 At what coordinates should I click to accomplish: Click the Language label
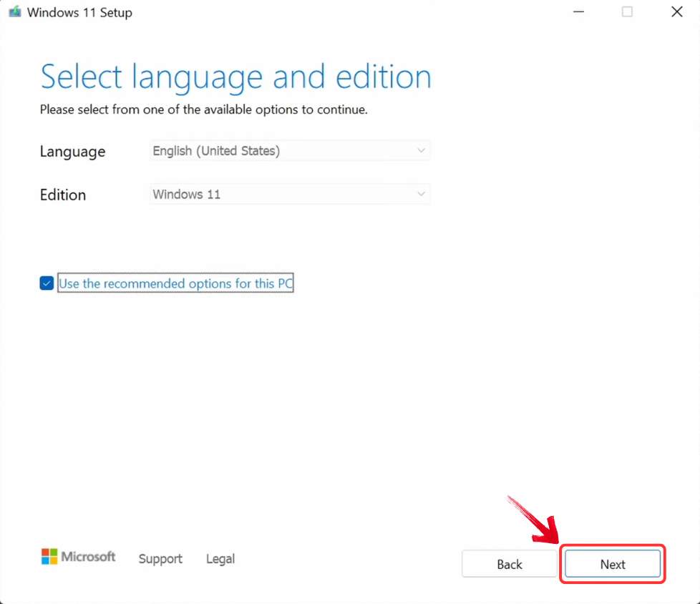click(x=72, y=151)
